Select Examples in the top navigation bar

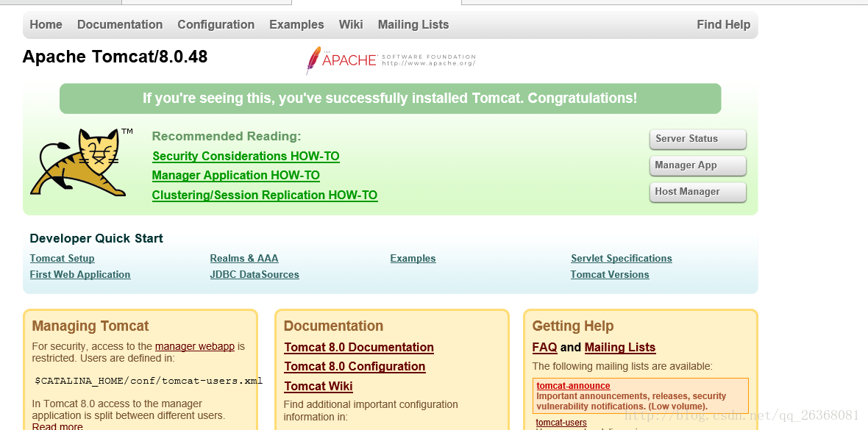point(296,24)
